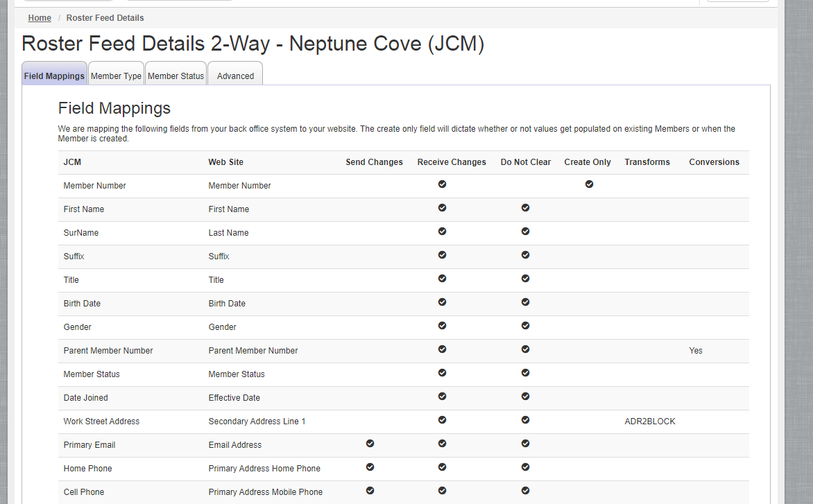Click the Send Changes column header
The image size is (813, 504).
click(x=375, y=162)
